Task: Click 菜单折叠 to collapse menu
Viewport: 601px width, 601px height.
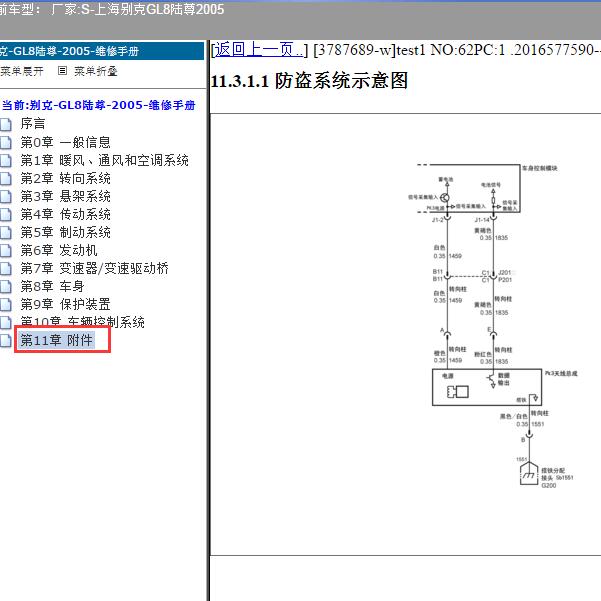Action: pos(95,71)
